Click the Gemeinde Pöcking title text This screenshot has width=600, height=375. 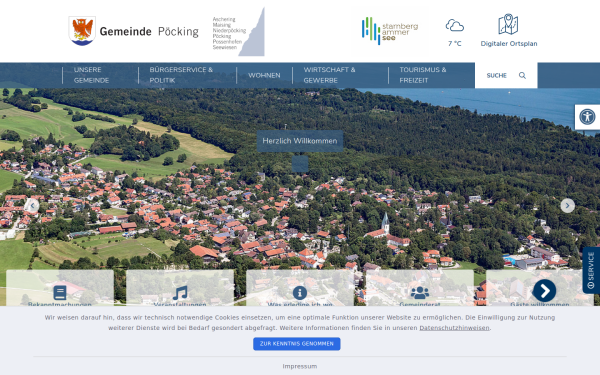coord(149,31)
